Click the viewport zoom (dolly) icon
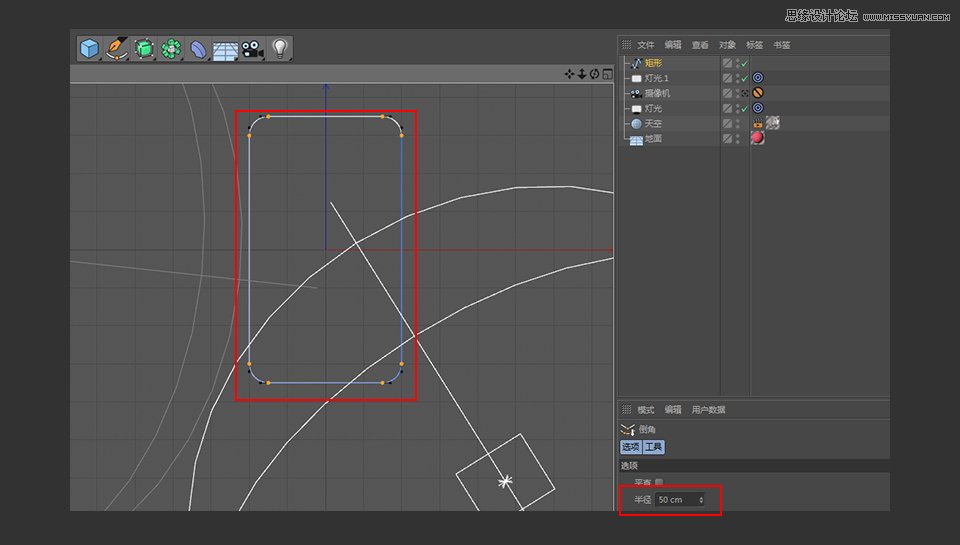Image resolution: width=960 pixels, height=545 pixels. [582, 74]
